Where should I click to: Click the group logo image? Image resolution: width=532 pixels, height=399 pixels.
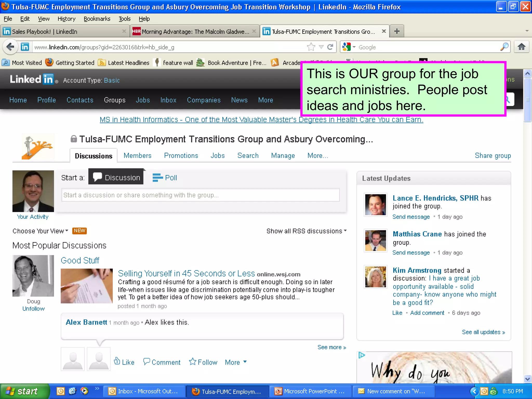pyautogui.click(x=38, y=147)
